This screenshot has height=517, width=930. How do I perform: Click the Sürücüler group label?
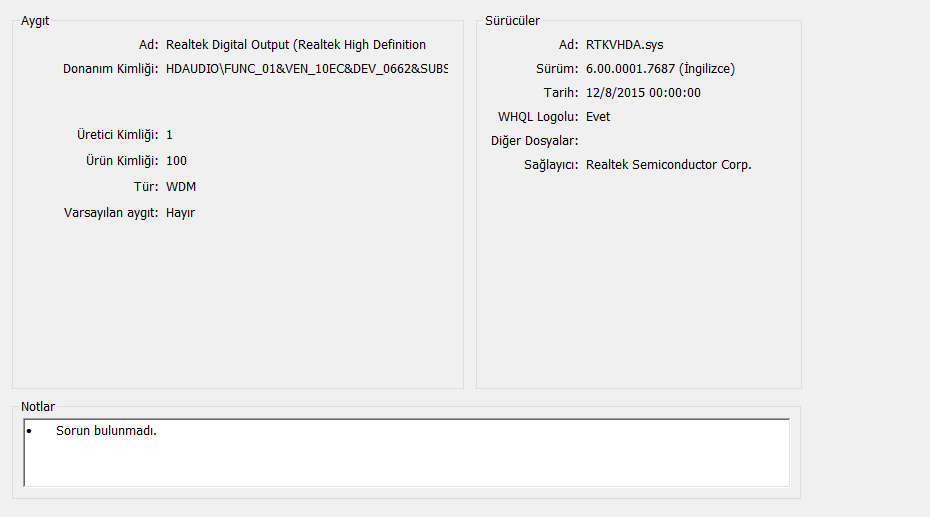pyautogui.click(x=512, y=21)
